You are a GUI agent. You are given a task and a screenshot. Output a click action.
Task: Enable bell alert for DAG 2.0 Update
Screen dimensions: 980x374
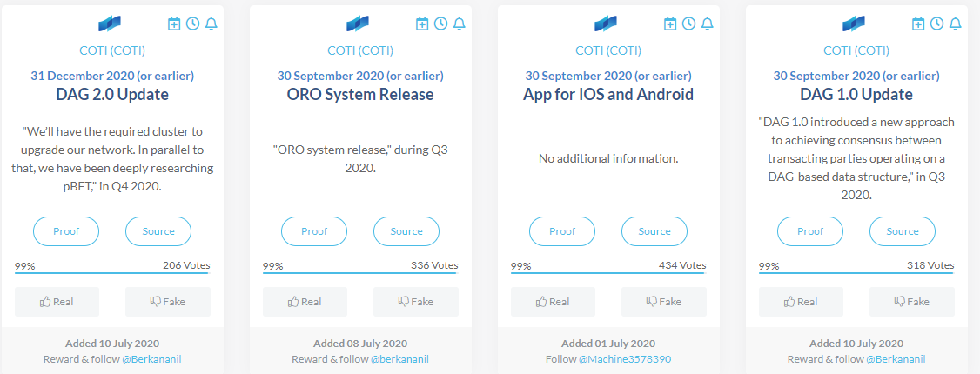(x=211, y=23)
